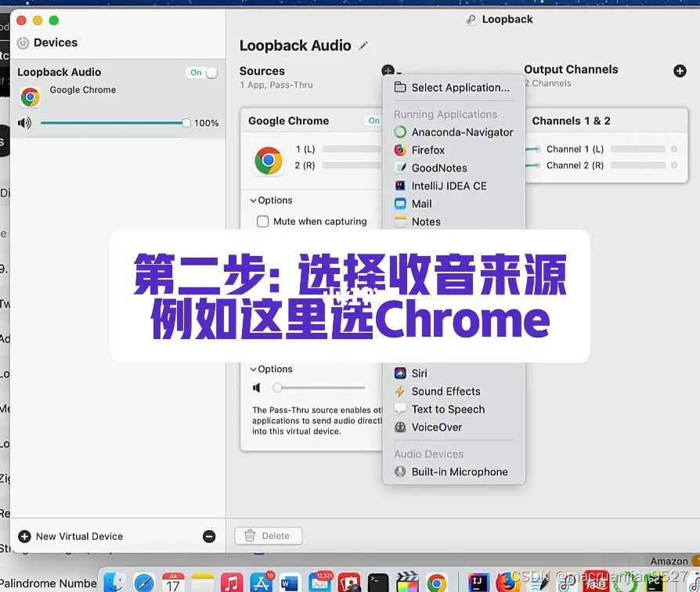Click the Delete button
This screenshot has width=700, height=592.
click(x=269, y=536)
